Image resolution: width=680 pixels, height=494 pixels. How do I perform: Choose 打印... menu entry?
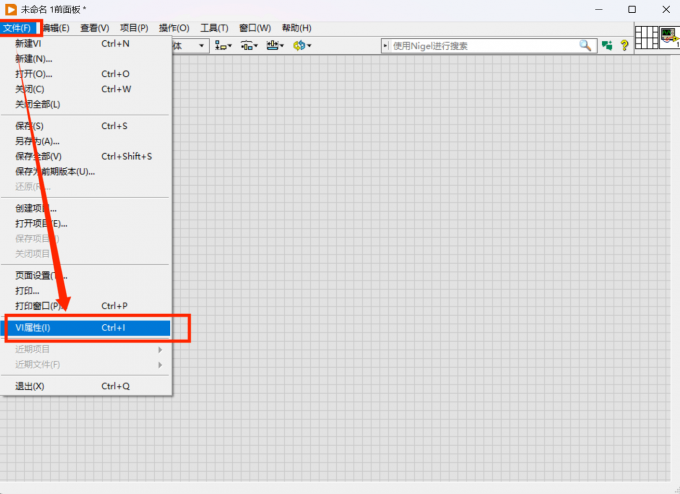point(86,291)
